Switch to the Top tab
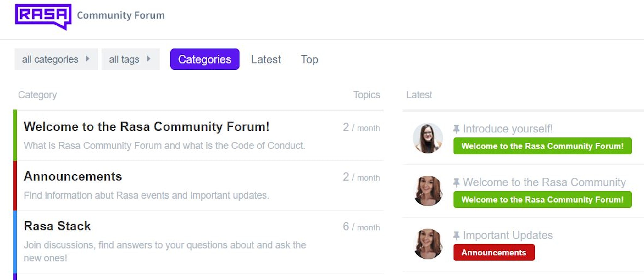The width and height of the screenshot is (644, 280). [309, 59]
